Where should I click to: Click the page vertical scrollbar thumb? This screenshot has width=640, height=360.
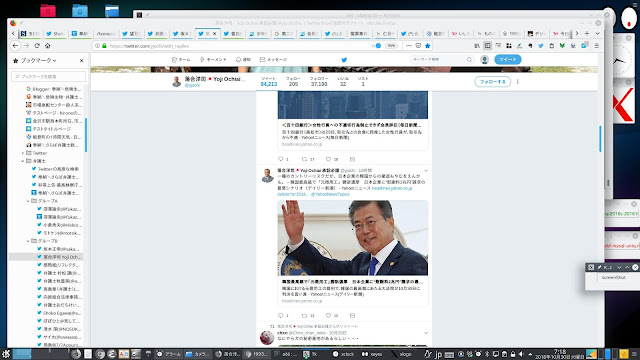point(600,139)
